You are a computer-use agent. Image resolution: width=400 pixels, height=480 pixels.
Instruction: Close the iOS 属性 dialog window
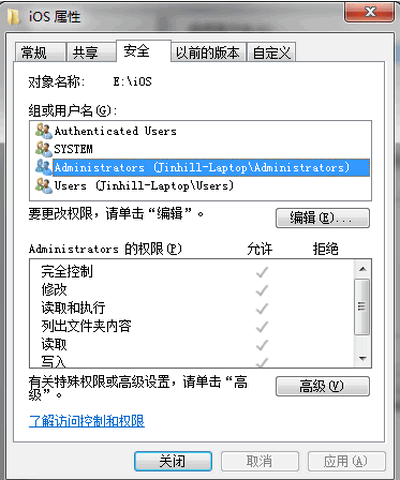pos(369,12)
